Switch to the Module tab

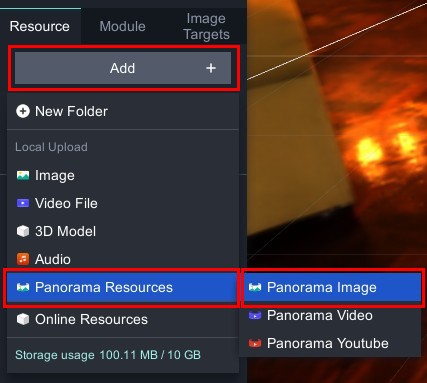tap(122, 26)
